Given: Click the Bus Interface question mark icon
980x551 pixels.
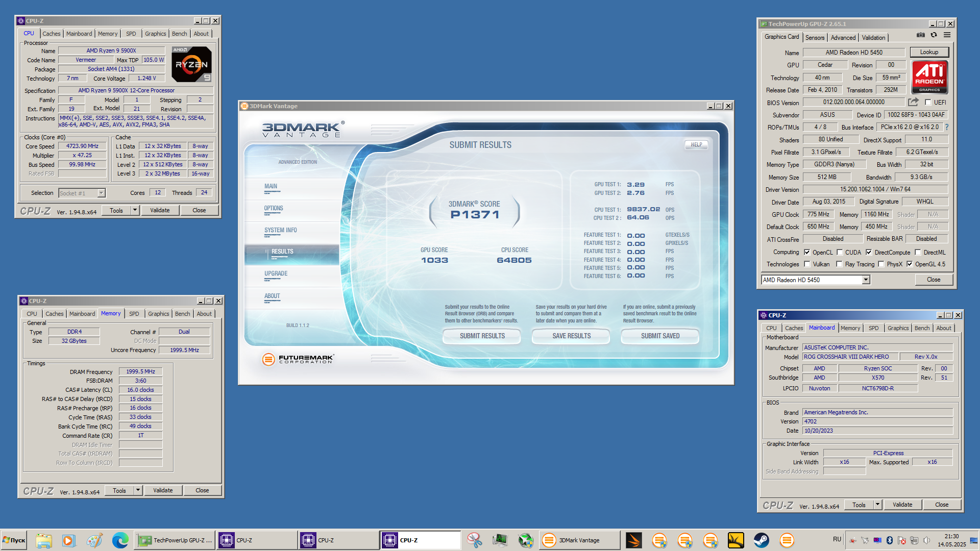Looking at the screenshot, I should (x=947, y=127).
